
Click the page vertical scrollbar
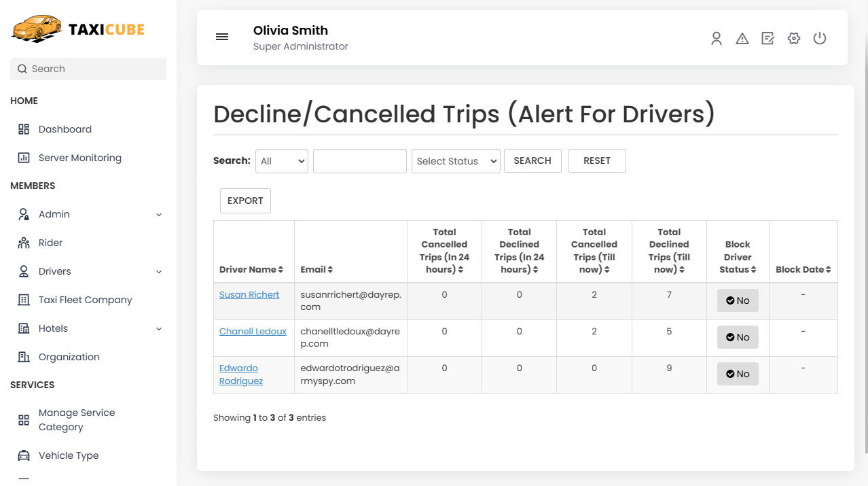click(864, 224)
